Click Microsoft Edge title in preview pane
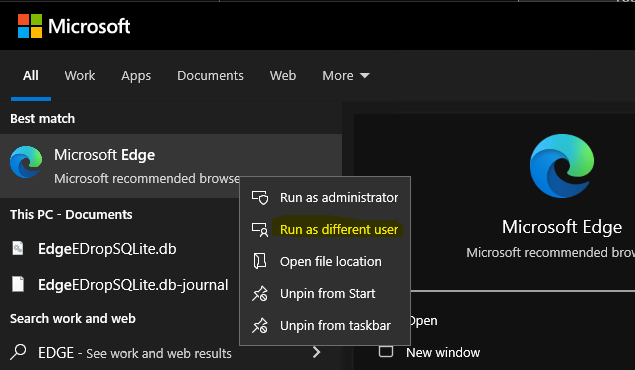Screen dimensions: 635x370 click(562, 227)
